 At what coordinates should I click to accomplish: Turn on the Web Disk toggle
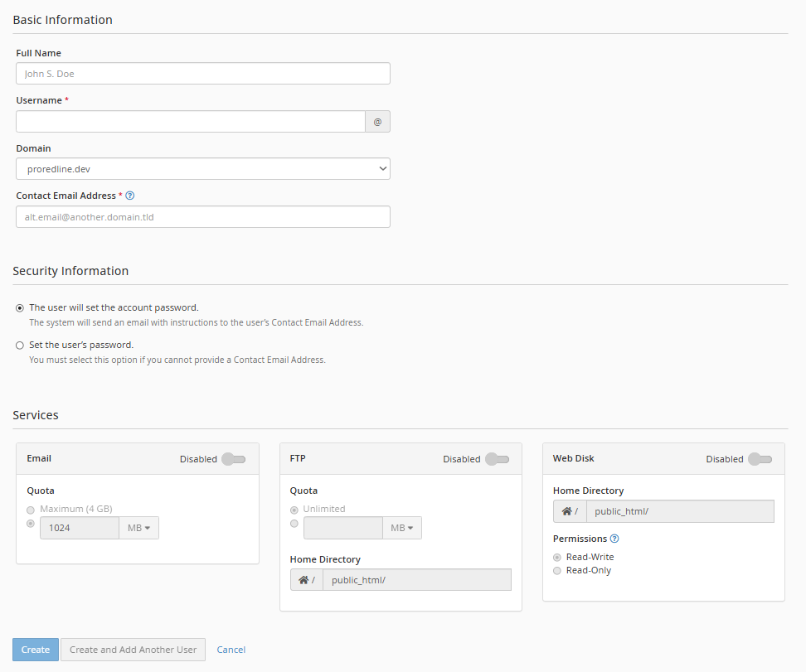click(760, 459)
